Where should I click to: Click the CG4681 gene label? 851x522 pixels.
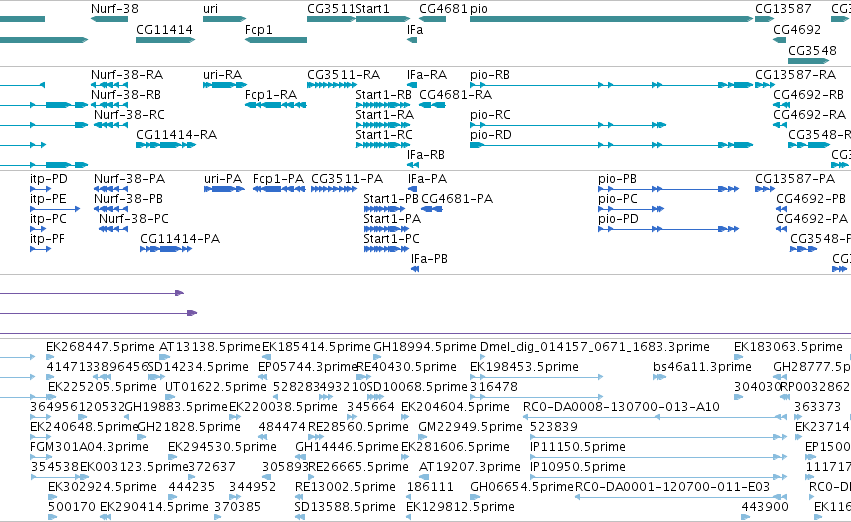pyautogui.click(x=443, y=9)
